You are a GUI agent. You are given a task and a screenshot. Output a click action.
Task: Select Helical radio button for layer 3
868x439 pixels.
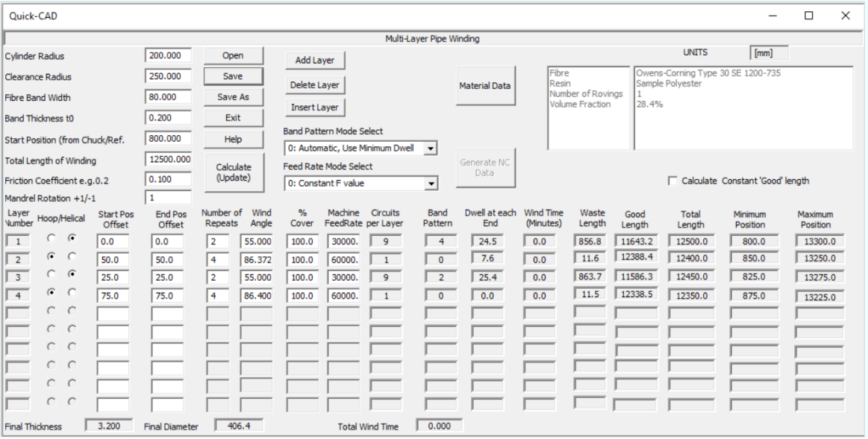pos(72,274)
